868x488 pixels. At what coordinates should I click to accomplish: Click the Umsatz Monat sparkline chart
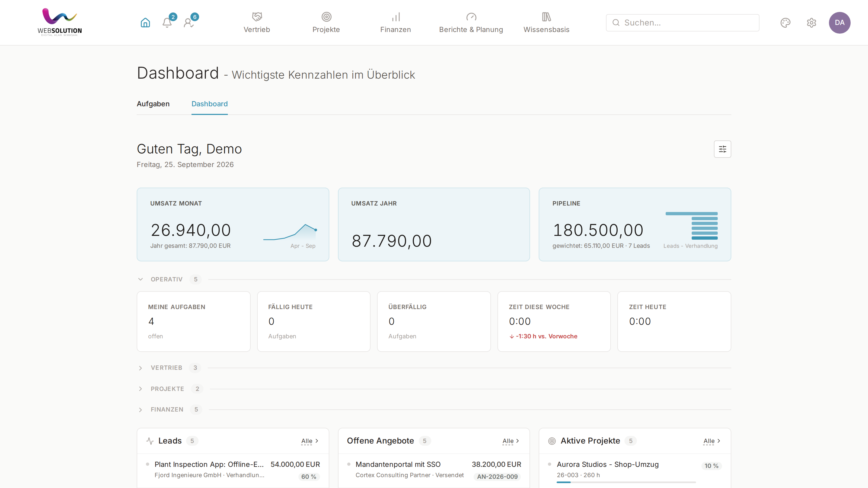point(290,232)
